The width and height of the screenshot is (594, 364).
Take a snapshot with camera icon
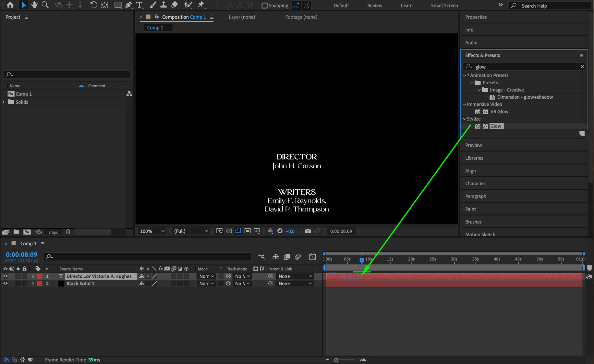pos(308,231)
